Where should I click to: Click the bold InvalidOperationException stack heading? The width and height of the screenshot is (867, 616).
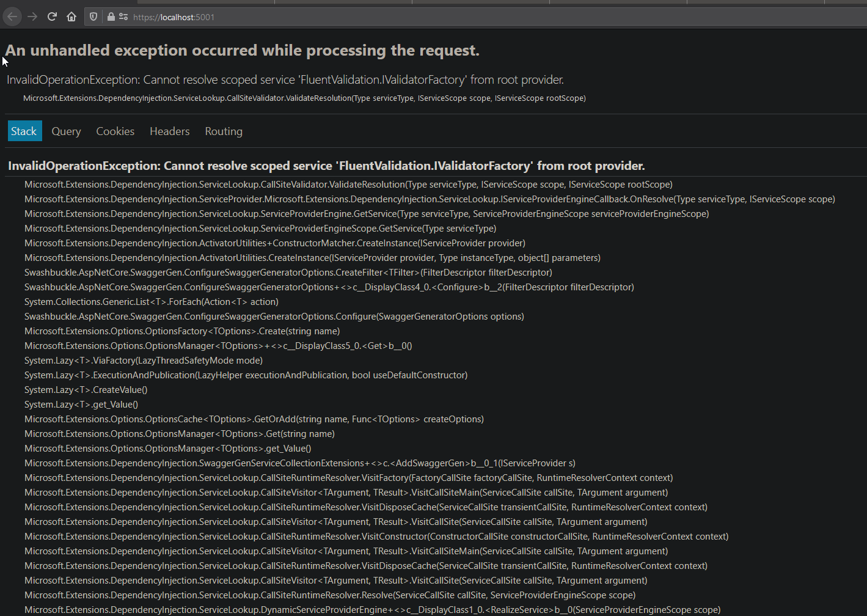coord(326,166)
